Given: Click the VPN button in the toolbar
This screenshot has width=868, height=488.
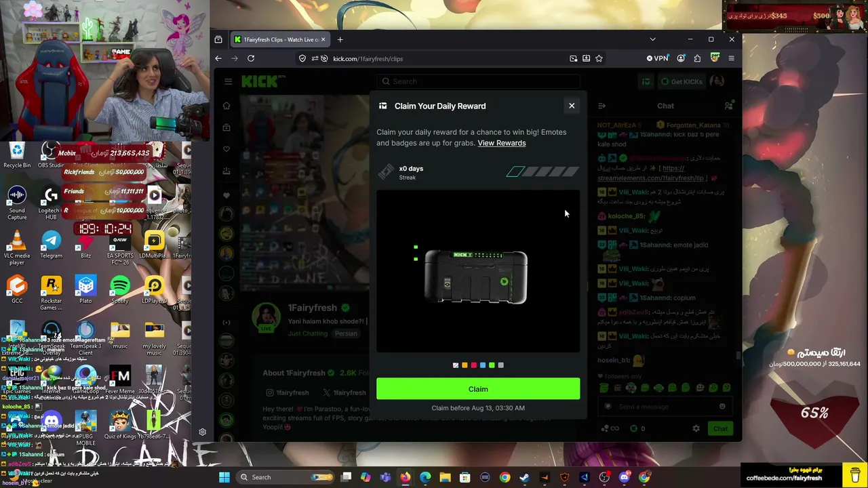Looking at the screenshot, I should click(x=657, y=58).
